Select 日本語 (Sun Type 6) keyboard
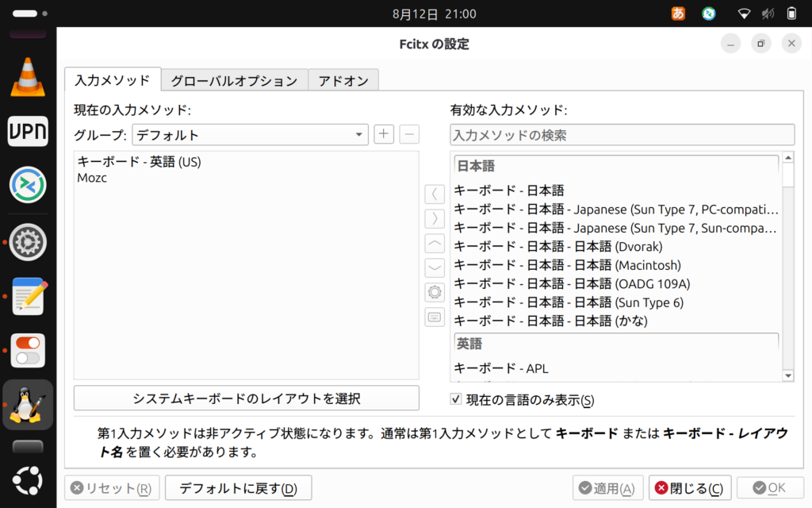Screen dimensions: 812x508 pyautogui.click(x=615, y=302)
